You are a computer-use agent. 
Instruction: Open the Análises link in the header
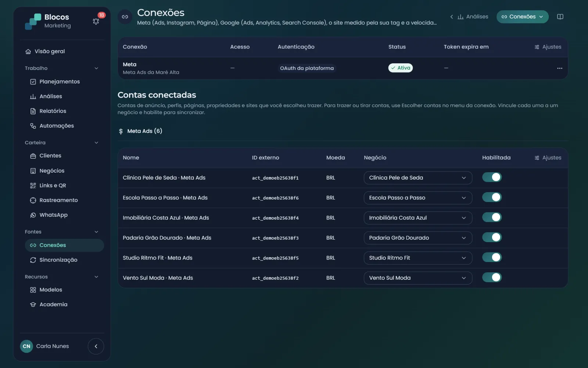tap(473, 17)
